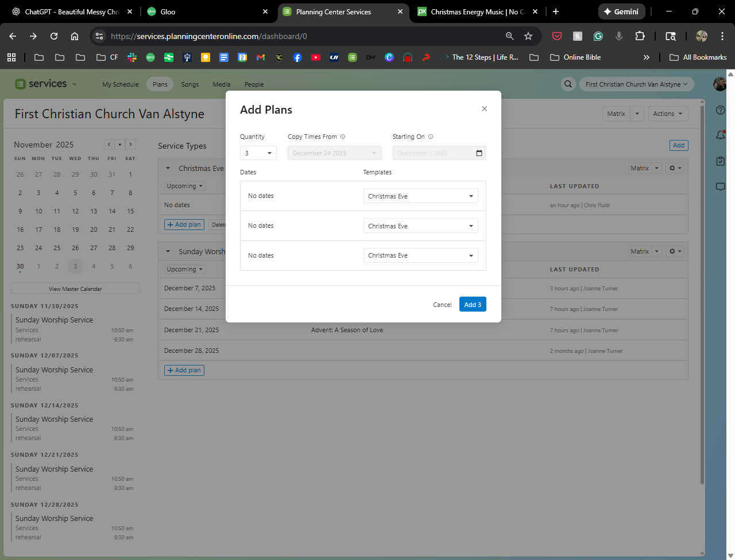Cancel the Add Plans dialog
Screen dimensions: 735x560
pyautogui.click(x=442, y=305)
